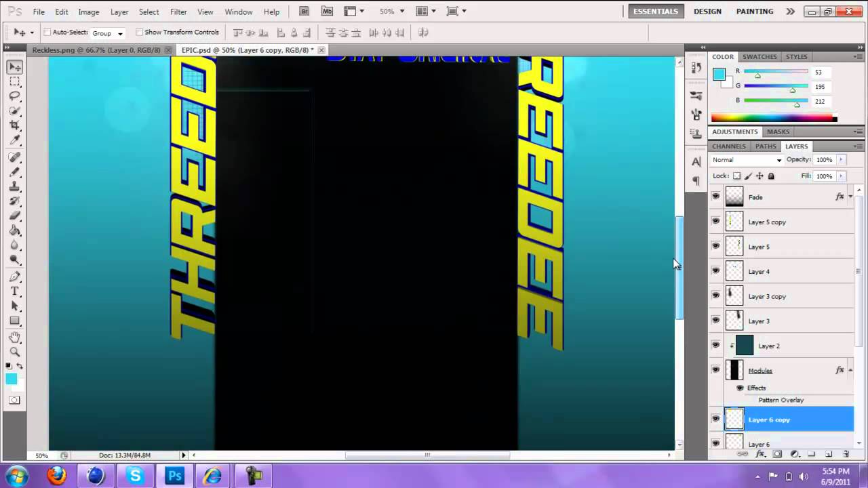The height and width of the screenshot is (488, 868).
Task: Select the Zoom tool
Action: (x=15, y=352)
